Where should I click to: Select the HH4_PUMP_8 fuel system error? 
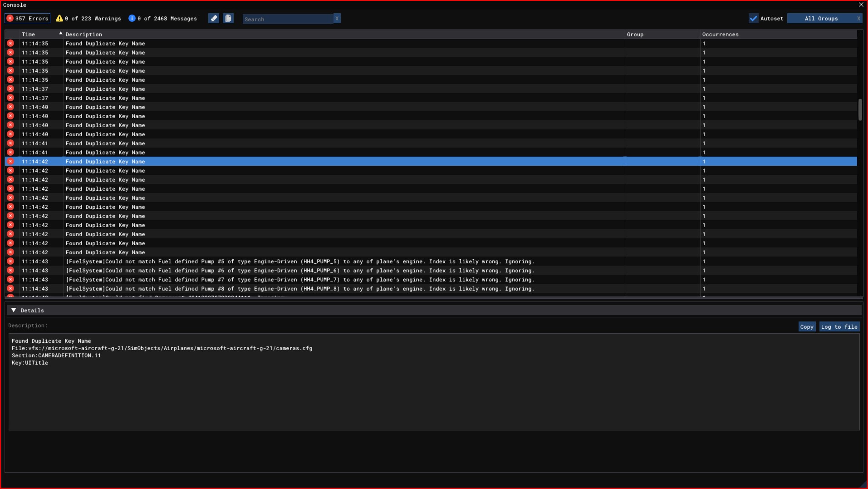431,289
